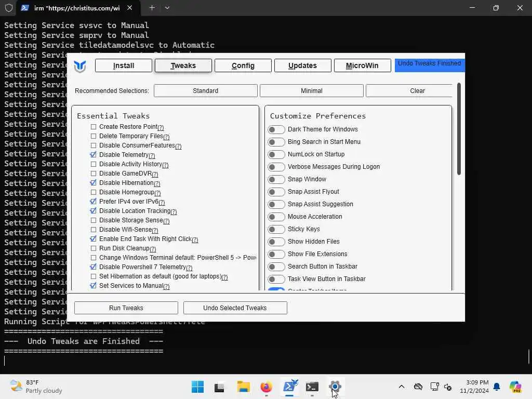Click the WinUtil logo icon
532x399 pixels.
pos(79,66)
